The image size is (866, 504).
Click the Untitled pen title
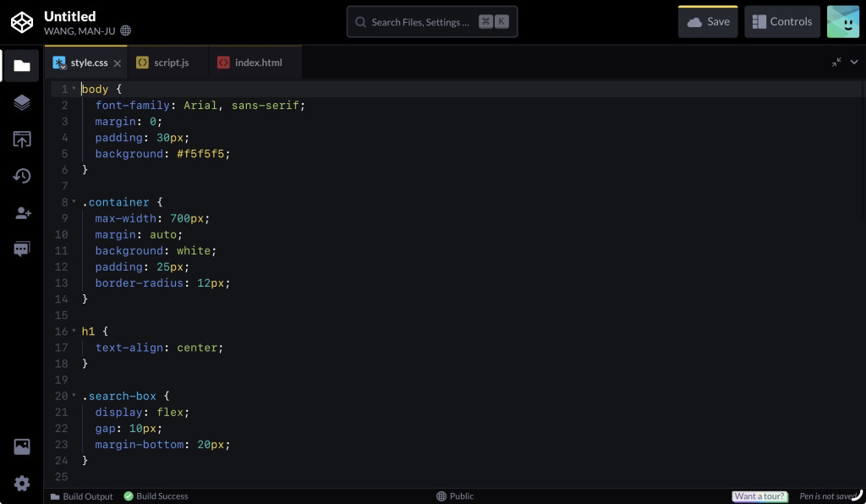[70, 16]
